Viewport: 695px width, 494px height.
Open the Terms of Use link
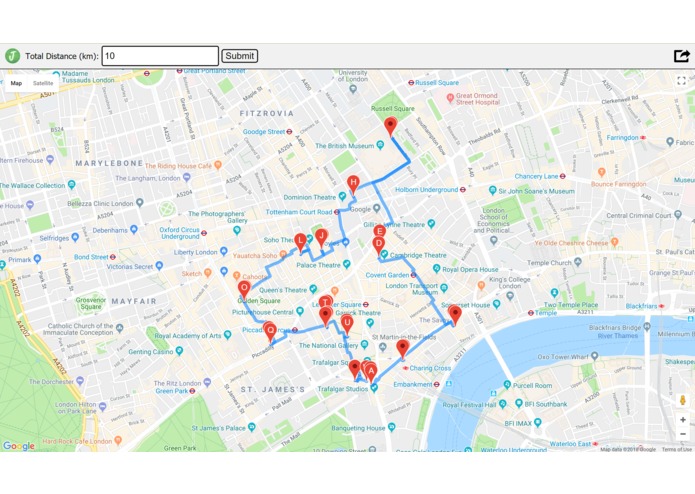676,449
